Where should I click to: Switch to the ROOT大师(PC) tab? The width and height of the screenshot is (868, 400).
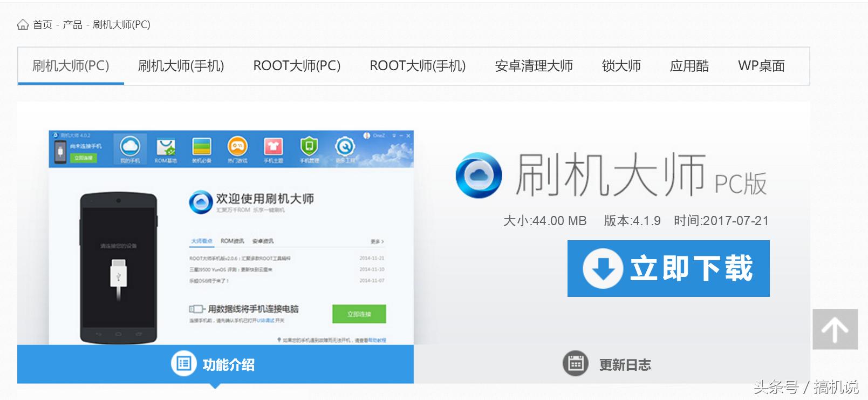tap(297, 66)
